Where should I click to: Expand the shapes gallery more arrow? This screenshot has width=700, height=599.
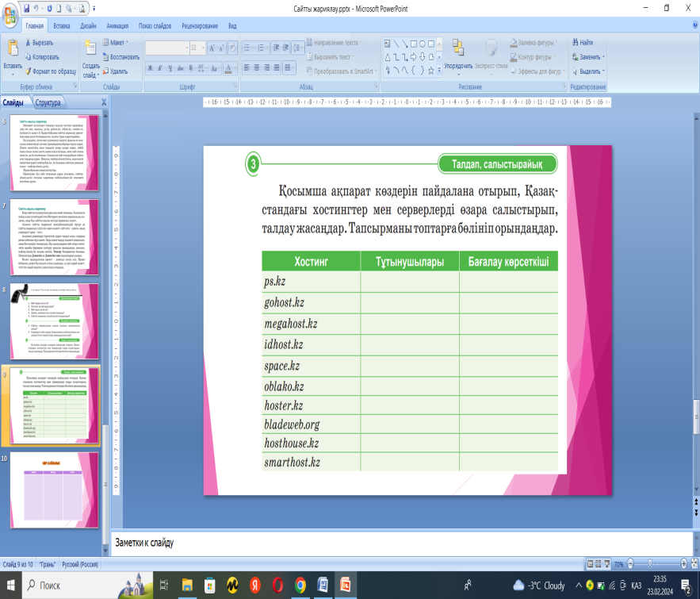tap(438, 71)
